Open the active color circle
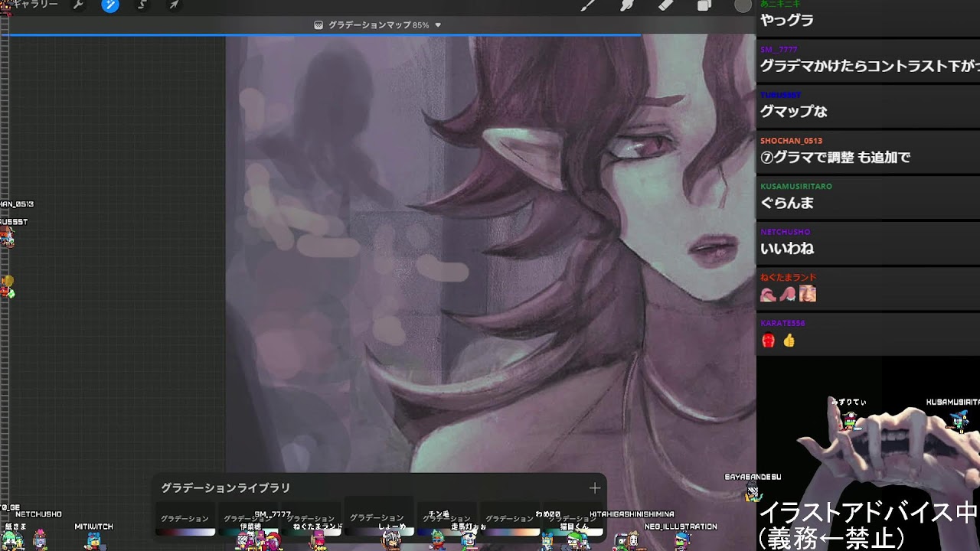 click(x=743, y=5)
